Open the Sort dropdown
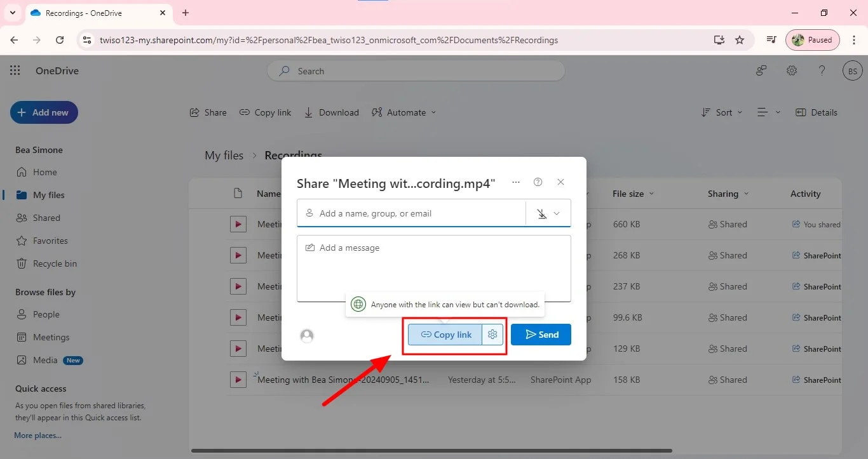Screen dimensions: 868x459 (x=722, y=112)
